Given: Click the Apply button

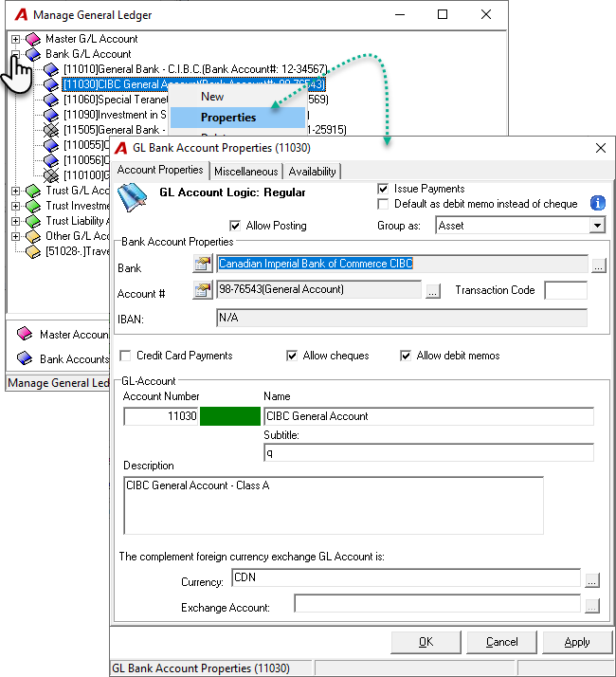Looking at the screenshot, I should [577, 642].
